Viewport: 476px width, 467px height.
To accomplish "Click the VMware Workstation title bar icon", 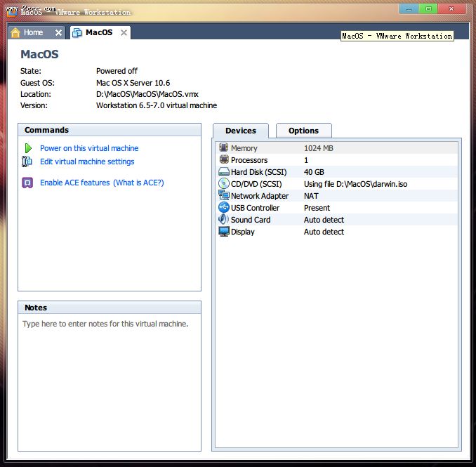I will pos(11,12).
